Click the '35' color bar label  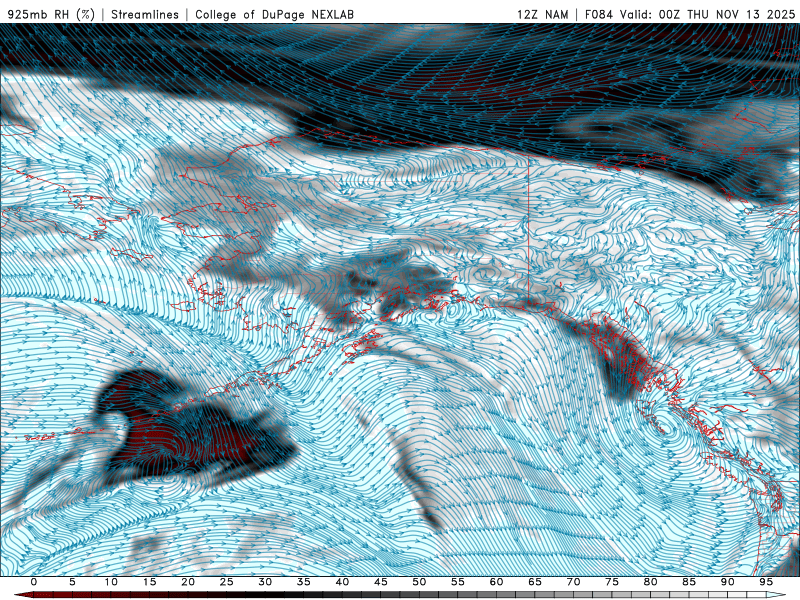[304, 582]
